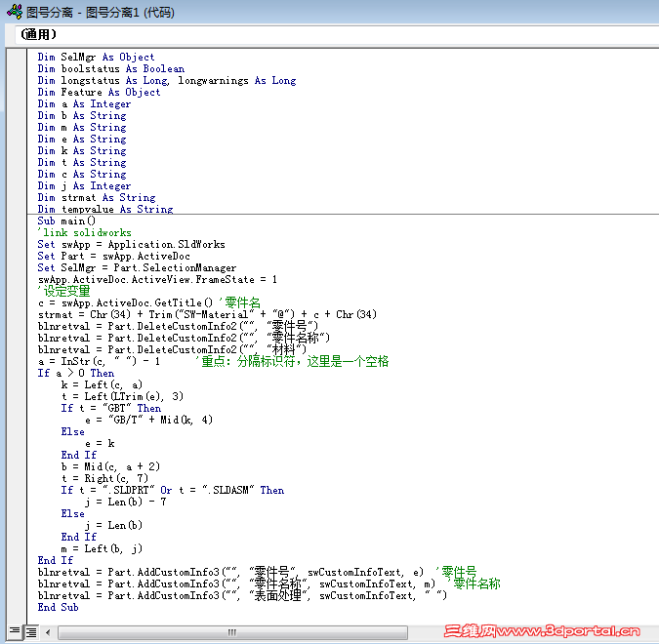The image size is (659, 644).
Task: Click line 'e = "GB/T" + Mid(k, 4)'
Action: (x=148, y=421)
